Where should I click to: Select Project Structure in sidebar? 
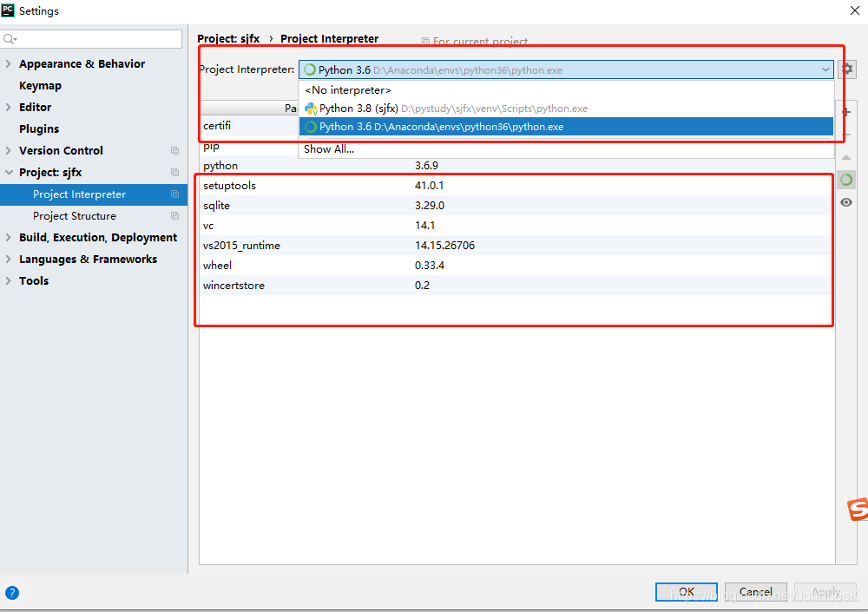click(94, 216)
